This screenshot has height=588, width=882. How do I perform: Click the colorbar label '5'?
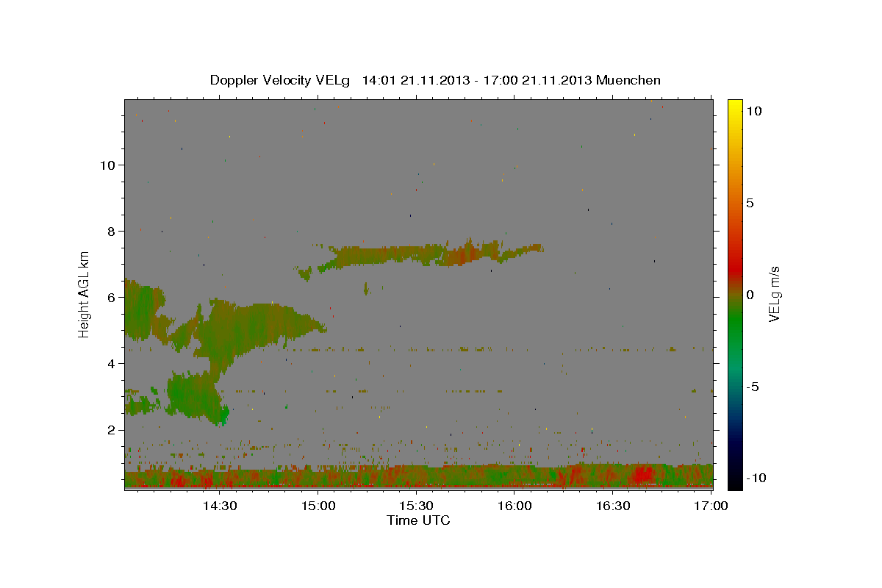(750, 203)
